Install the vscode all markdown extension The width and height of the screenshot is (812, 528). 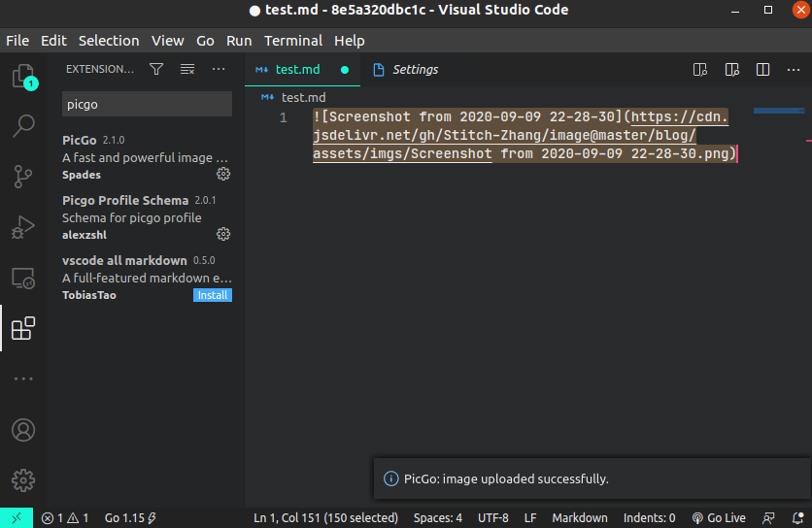coord(213,295)
